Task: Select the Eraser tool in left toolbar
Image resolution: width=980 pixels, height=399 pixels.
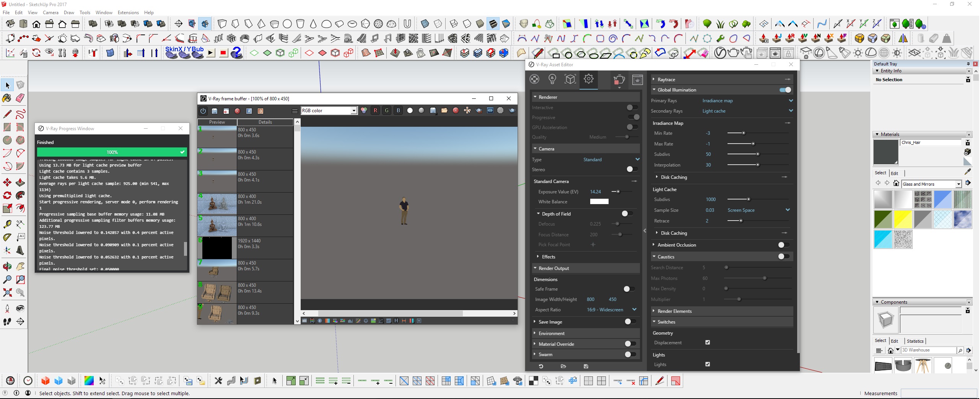Action: coord(20,98)
